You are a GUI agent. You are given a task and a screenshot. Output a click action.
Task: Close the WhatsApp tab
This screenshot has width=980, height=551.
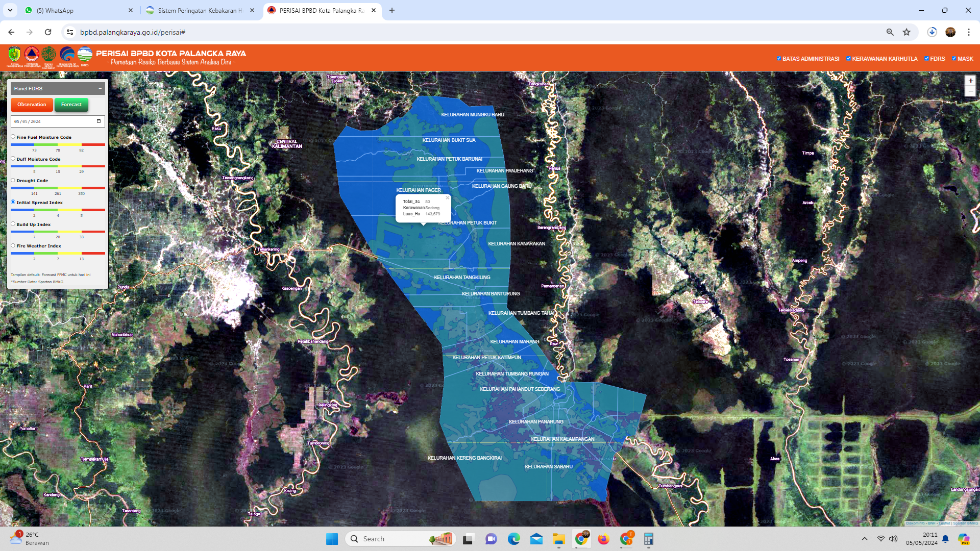(x=131, y=10)
